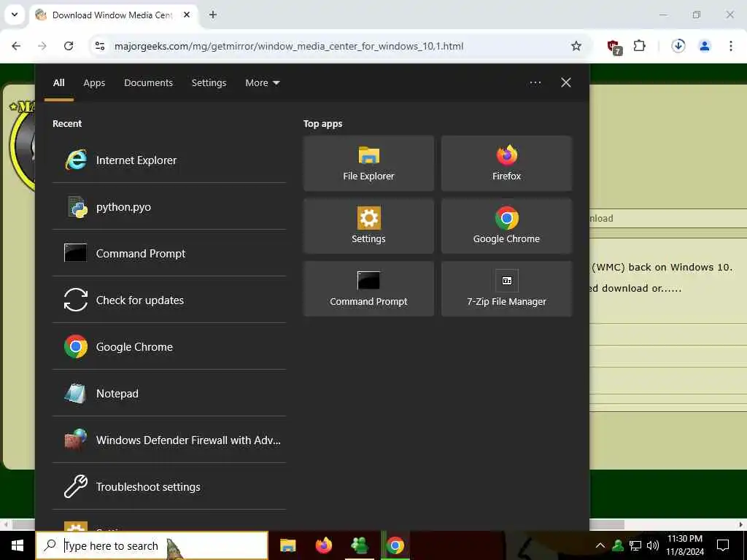Open Google Chrome from Recent list

coord(169,346)
